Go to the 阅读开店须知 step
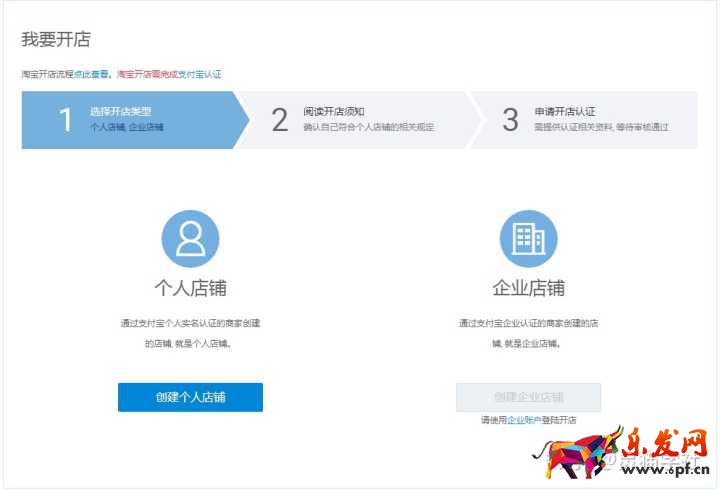Viewport: 720px width, 490px height. pyautogui.click(x=334, y=112)
